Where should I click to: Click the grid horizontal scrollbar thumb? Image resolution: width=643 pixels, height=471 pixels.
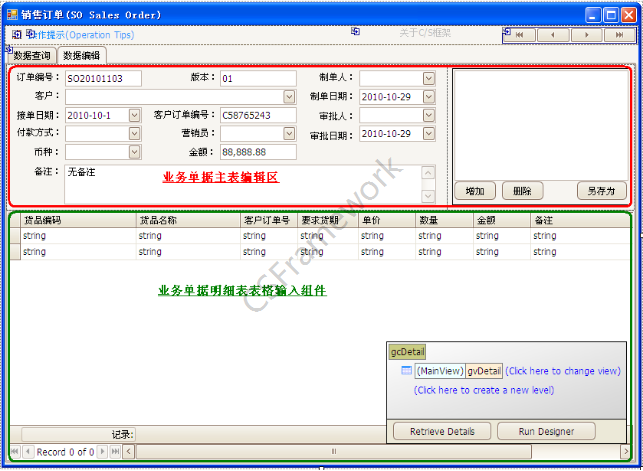334,452
